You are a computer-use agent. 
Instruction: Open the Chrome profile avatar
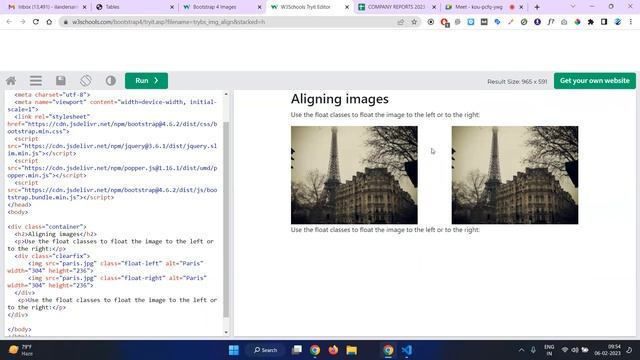[x=618, y=22]
